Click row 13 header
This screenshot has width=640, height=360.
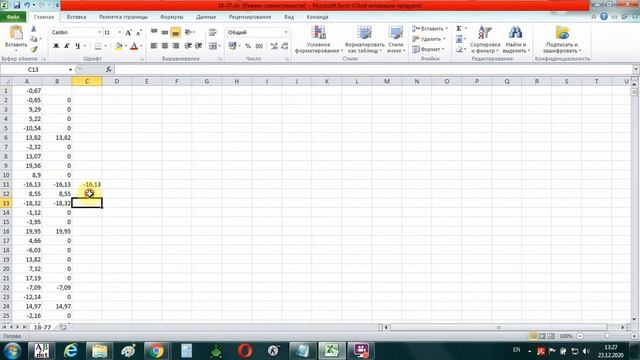(x=6, y=203)
